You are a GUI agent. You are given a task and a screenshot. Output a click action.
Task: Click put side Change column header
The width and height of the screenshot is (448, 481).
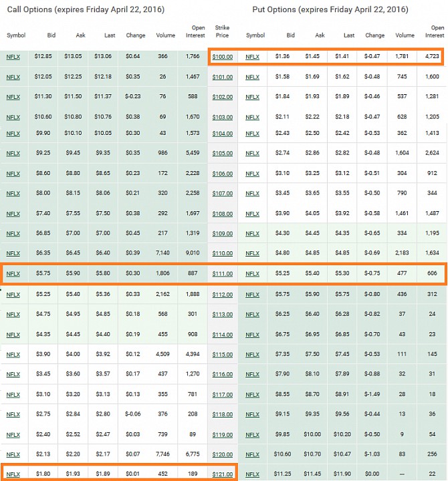click(x=375, y=35)
